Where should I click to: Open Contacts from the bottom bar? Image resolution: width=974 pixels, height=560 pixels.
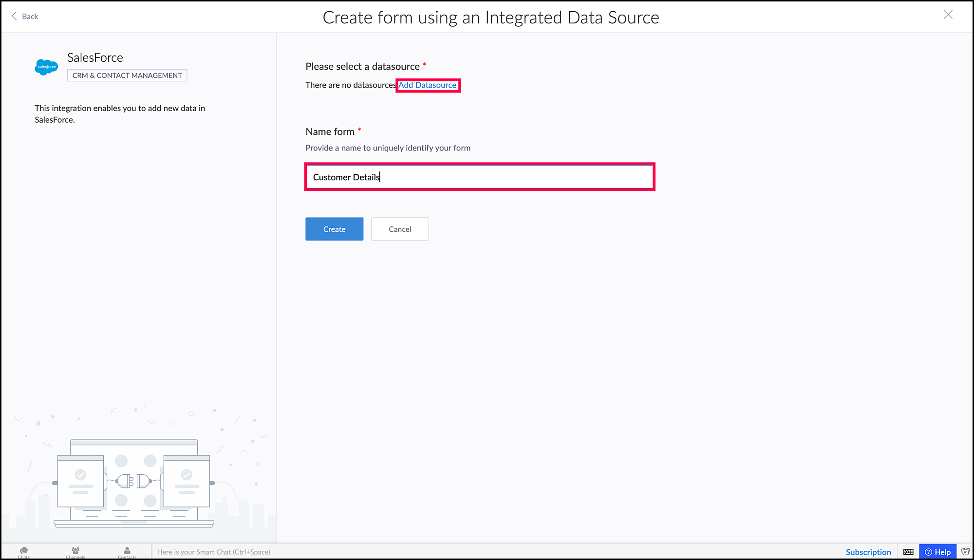pyautogui.click(x=127, y=552)
